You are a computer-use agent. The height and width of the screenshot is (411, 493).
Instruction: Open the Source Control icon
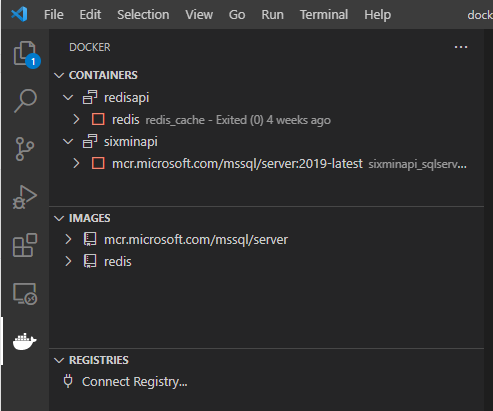click(x=25, y=149)
